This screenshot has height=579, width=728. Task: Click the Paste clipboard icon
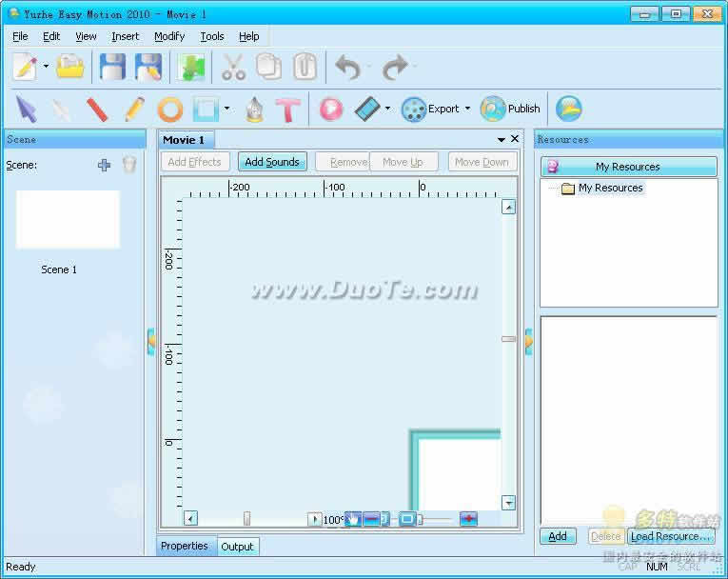click(305, 67)
